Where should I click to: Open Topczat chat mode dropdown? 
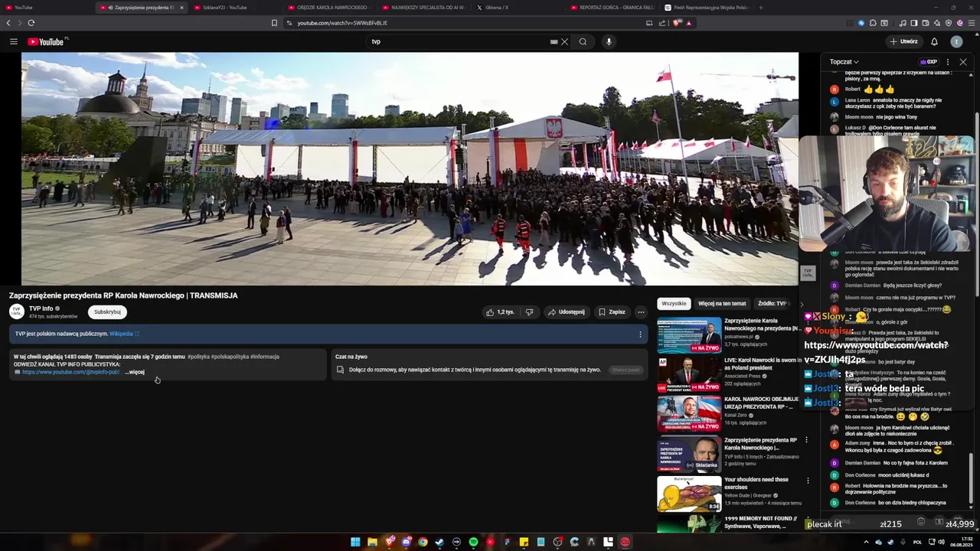(x=844, y=62)
